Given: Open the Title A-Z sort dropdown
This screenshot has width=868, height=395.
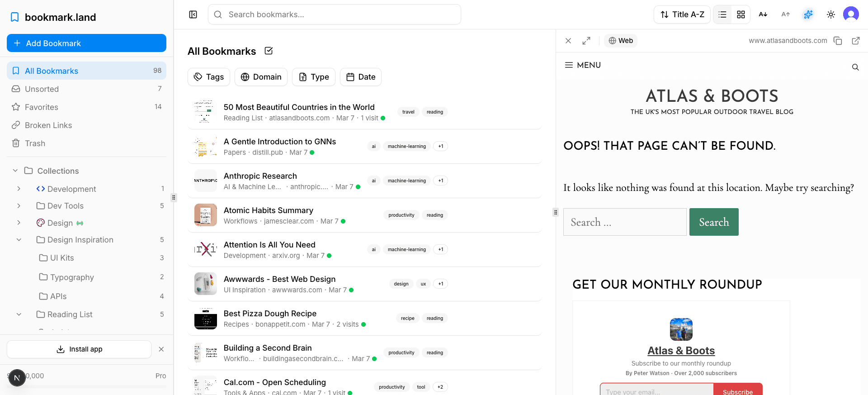Looking at the screenshot, I should coord(682,14).
